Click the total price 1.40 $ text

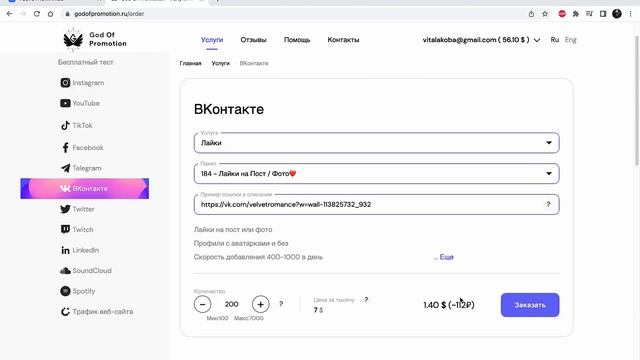(x=449, y=305)
